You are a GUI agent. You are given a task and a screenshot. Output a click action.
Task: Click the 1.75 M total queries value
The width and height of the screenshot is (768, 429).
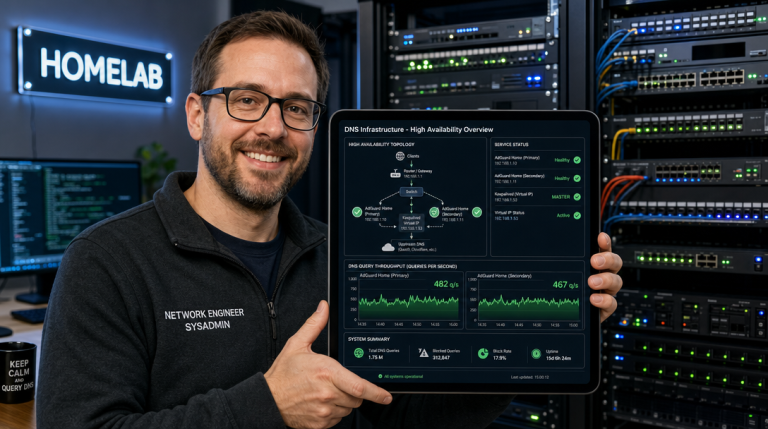tap(376, 358)
